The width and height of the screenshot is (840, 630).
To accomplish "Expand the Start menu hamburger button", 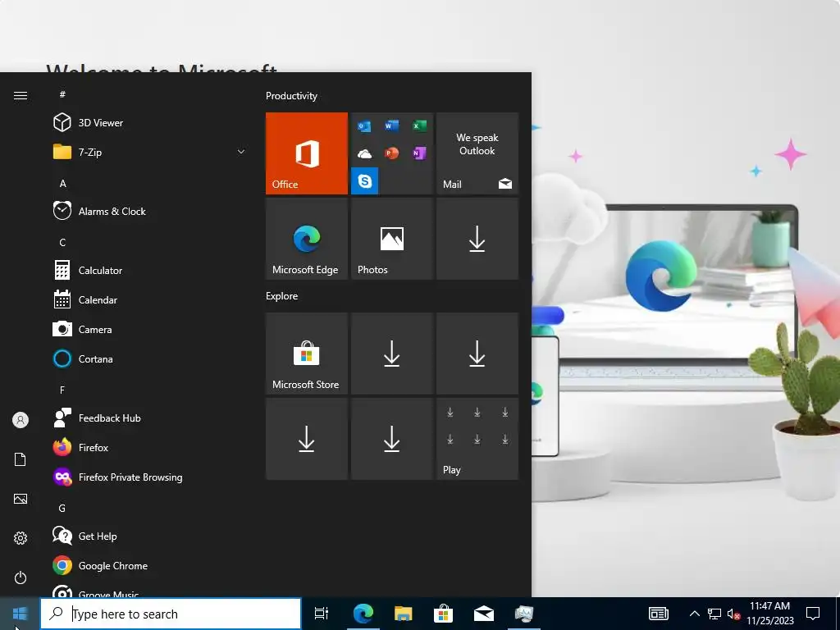I will pyautogui.click(x=21, y=95).
